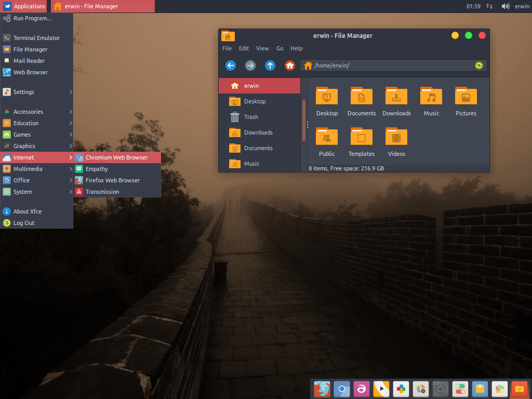
Task: Expand the System submenu
Action: tap(37, 192)
